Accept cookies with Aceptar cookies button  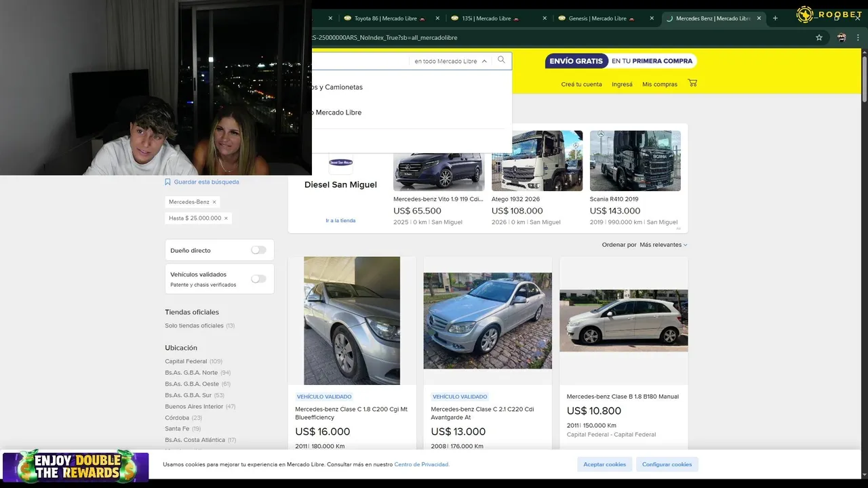pyautogui.click(x=605, y=464)
